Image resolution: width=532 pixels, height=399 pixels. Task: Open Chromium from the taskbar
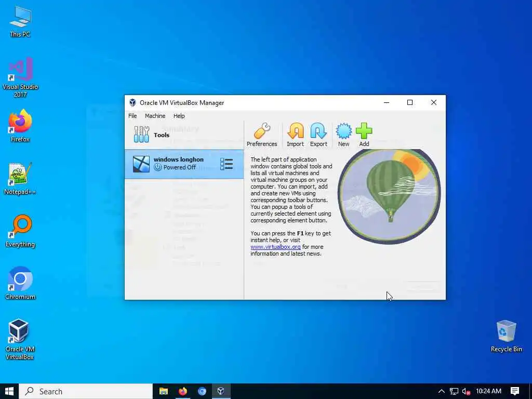pyautogui.click(x=202, y=391)
